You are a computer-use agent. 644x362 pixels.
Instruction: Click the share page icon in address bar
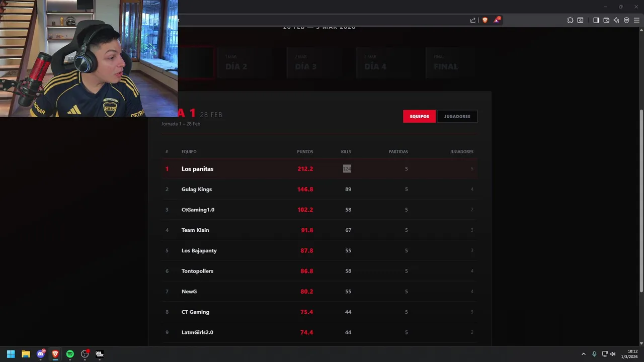coord(473,20)
